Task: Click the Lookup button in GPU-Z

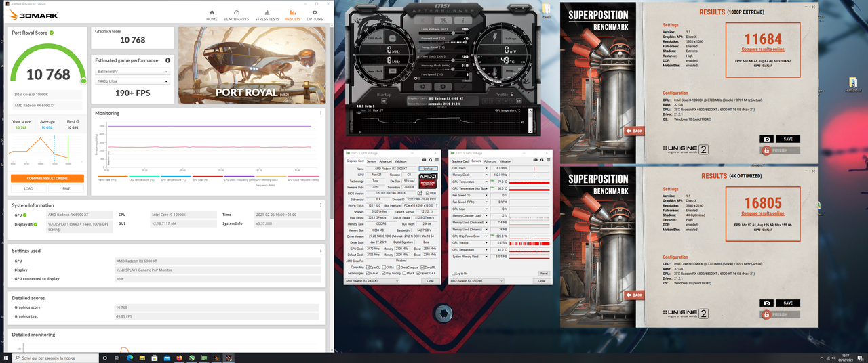Action: point(428,169)
